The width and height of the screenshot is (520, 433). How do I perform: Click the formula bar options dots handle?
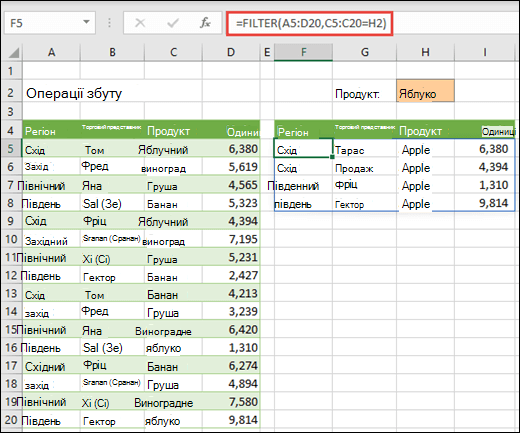point(109,23)
